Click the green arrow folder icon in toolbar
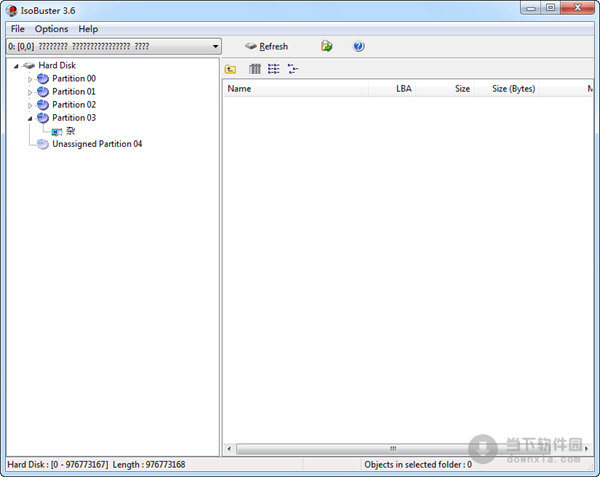 (x=326, y=46)
